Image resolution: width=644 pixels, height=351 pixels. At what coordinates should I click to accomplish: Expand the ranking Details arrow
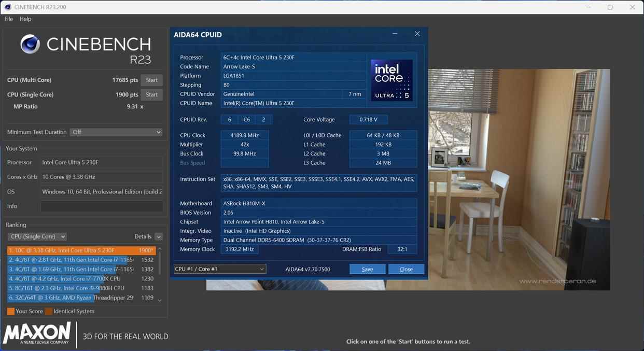coord(159,236)
